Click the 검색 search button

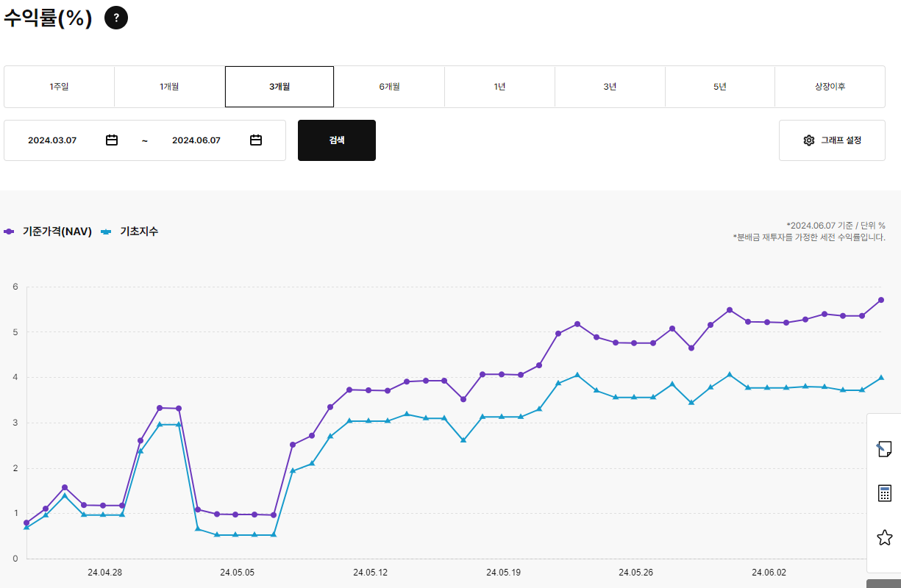click(337, 140)
